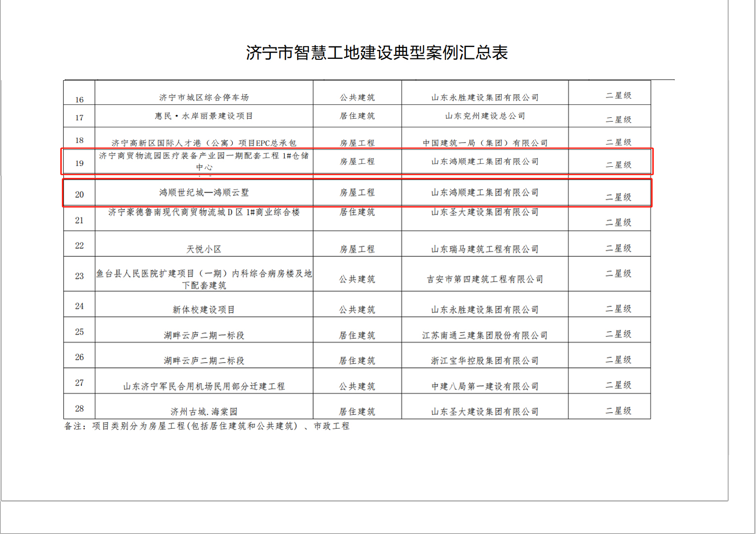Click the 备注 footnote text below table
This screenshot has height=534, width=756.
pos(207,426)
